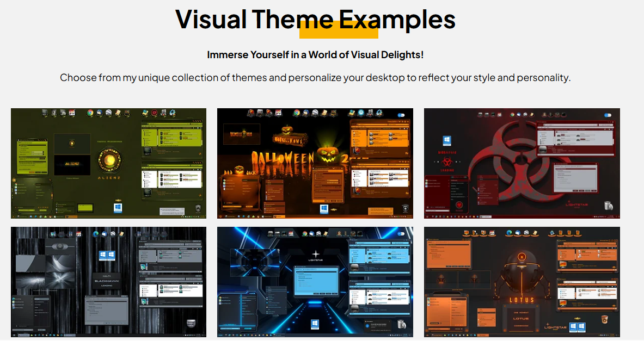Click the Windows logo icon in the blue neon theme
The image size is (644, 341).
click(x=315, y=324)
